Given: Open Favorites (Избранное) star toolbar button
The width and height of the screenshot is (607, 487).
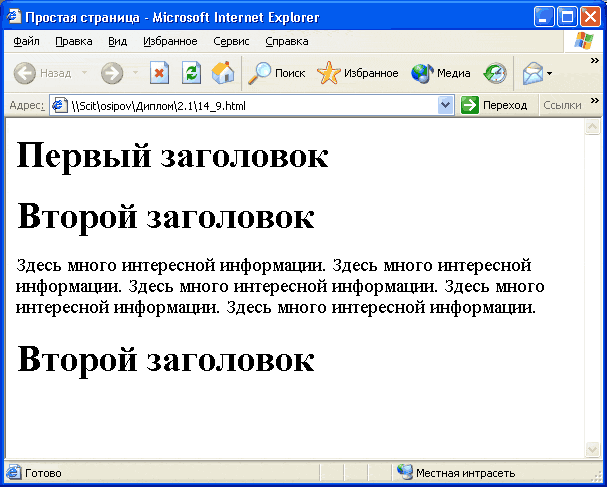Looking at the screenshot, I should pos(357,73).
